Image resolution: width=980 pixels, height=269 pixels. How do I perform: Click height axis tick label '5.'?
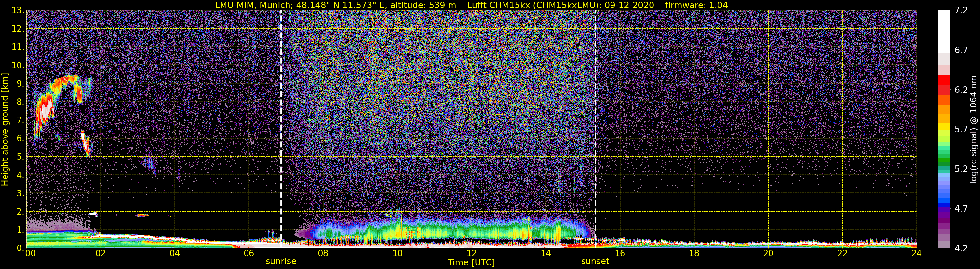coord(20,157)
